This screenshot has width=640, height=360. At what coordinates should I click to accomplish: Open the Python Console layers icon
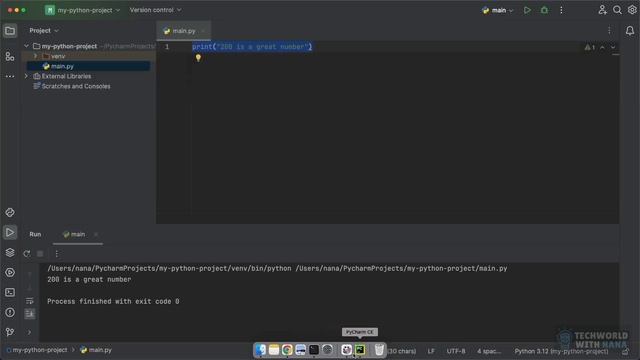(x=10, y=253)
